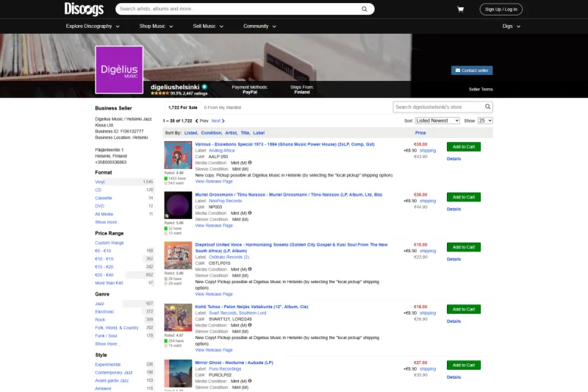Screen dimensions: 588x392
Task: Open Mirror Ghost album cover thumbnail
Action: point(178,373)
